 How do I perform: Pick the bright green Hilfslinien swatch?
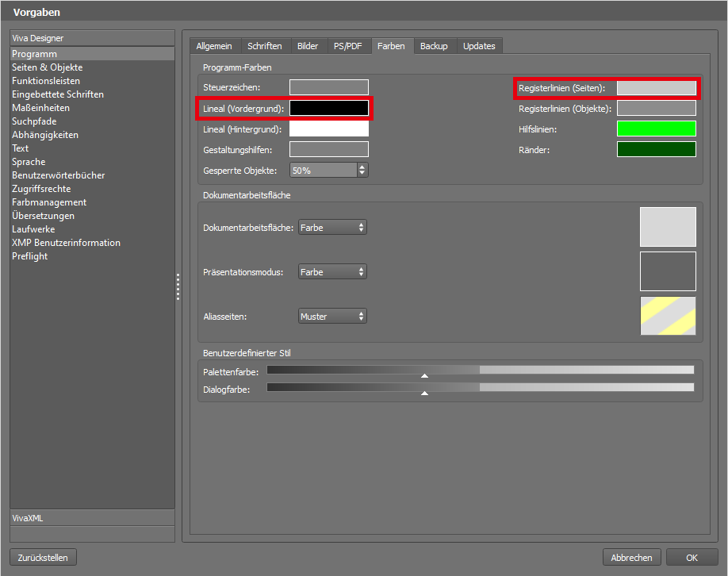click(657, 129)
